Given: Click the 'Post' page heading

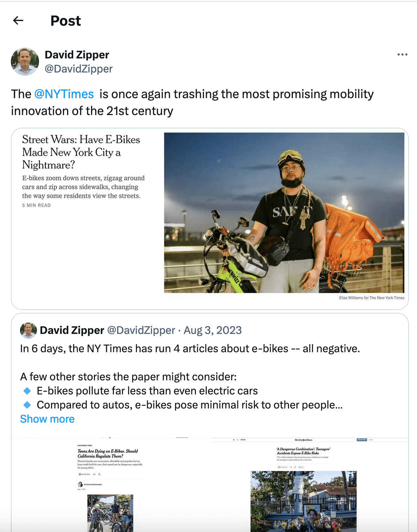Looking at the screenshot, I should point(66,21).
